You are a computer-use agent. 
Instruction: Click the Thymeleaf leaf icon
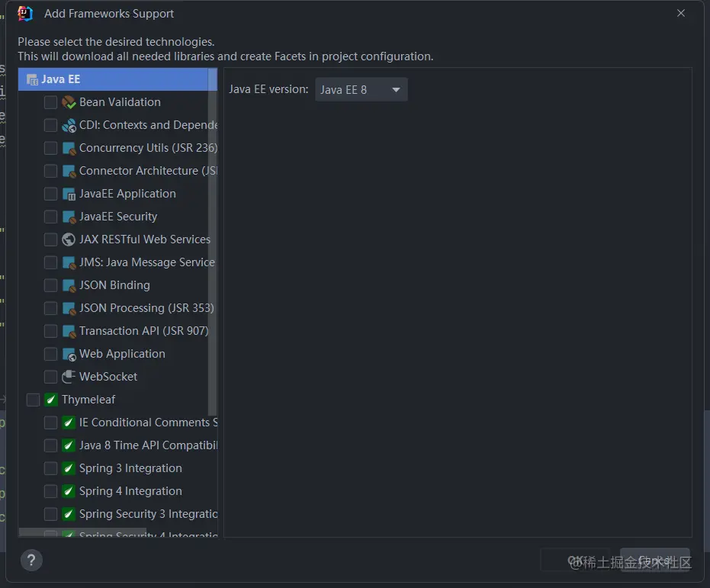pos(50,400)
